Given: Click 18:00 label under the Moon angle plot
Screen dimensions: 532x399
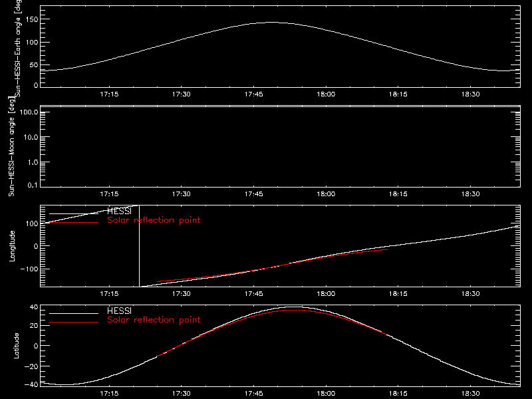Looking at the screenshot, I should click(x=326, y=194).
